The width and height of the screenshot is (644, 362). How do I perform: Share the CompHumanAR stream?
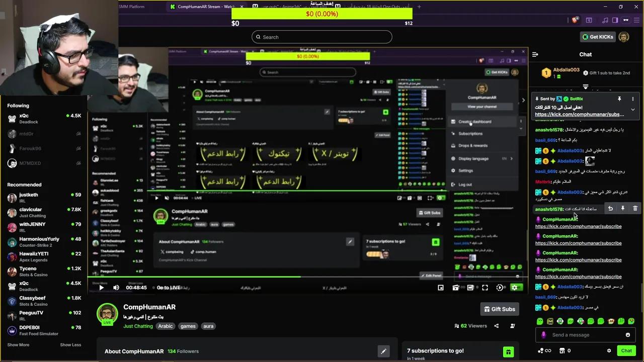coord(496,326)
